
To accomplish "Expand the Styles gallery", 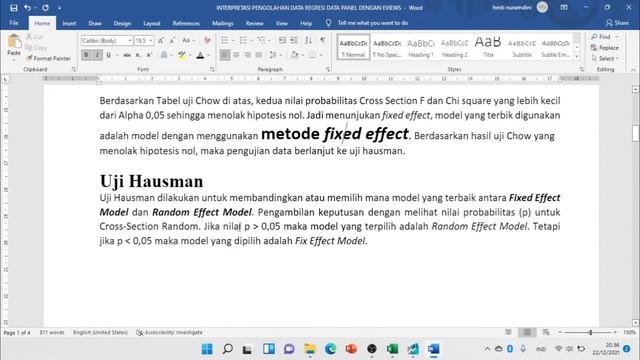I will (577, 56).
